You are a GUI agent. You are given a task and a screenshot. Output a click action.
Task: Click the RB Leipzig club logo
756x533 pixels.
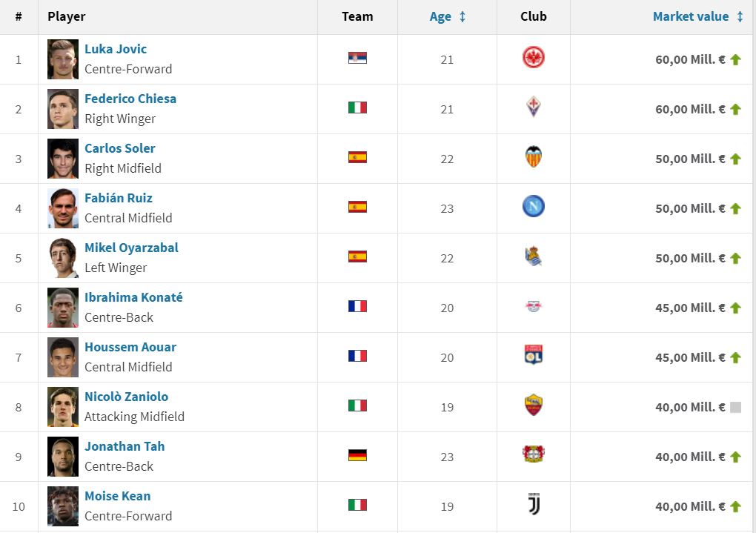pyautogui.click(x=533, y=307)
